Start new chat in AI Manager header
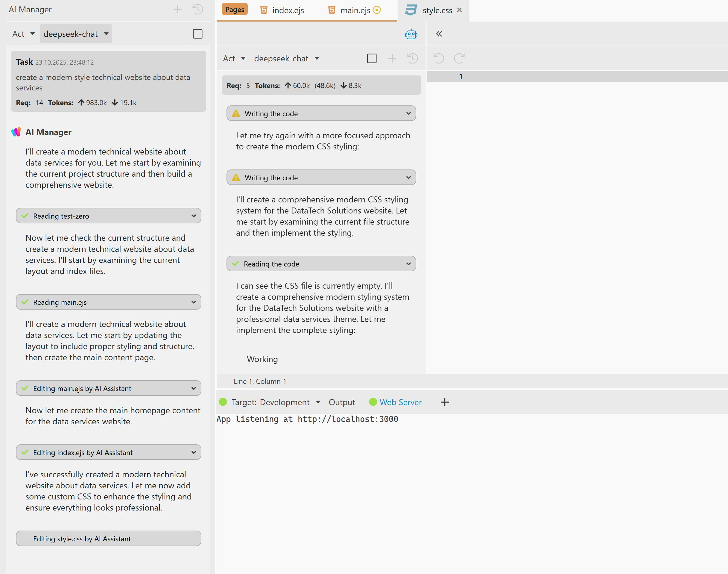Screen dimensions: 728x574 pyautogui.click(x=177, y=9)
